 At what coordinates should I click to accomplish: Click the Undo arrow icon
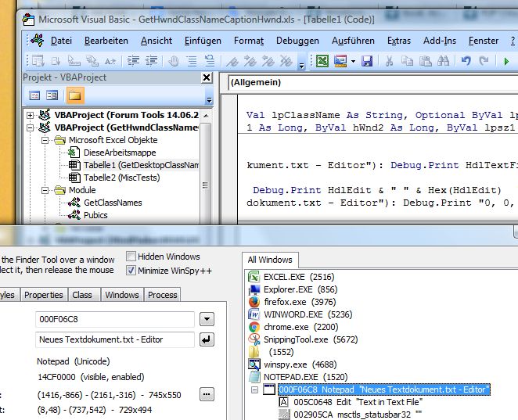tap(466, 61)
